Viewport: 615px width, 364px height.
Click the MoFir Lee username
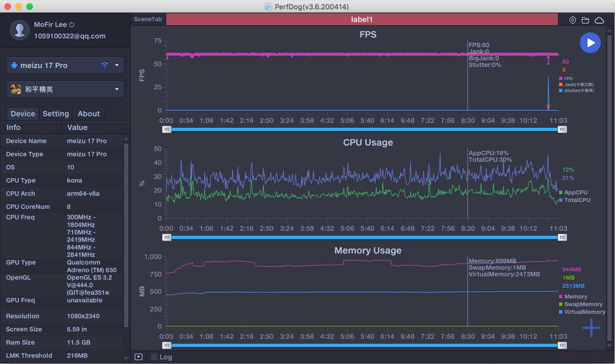click(x=50, y=24)
